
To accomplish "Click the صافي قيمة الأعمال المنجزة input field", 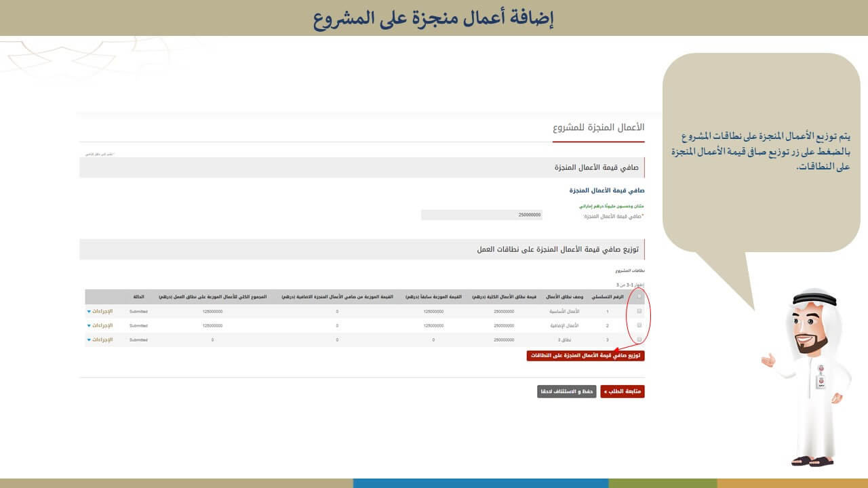I will pos(481,215).
